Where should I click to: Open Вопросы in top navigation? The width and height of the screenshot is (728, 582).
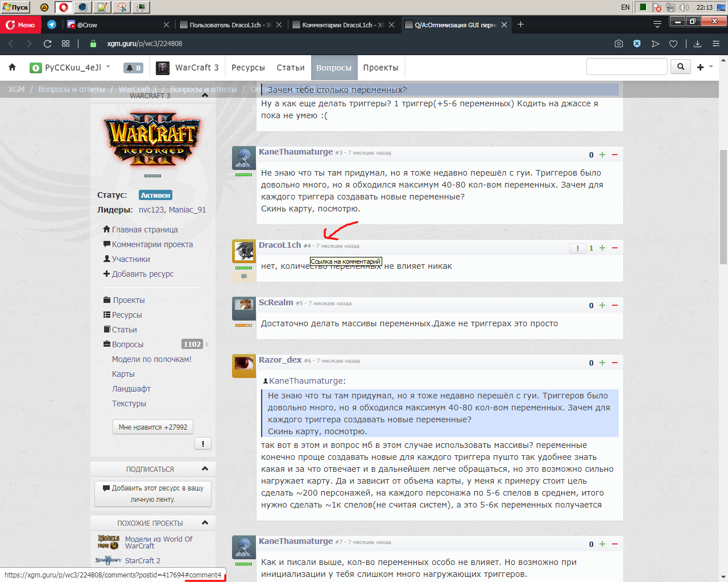pos(334,68)
